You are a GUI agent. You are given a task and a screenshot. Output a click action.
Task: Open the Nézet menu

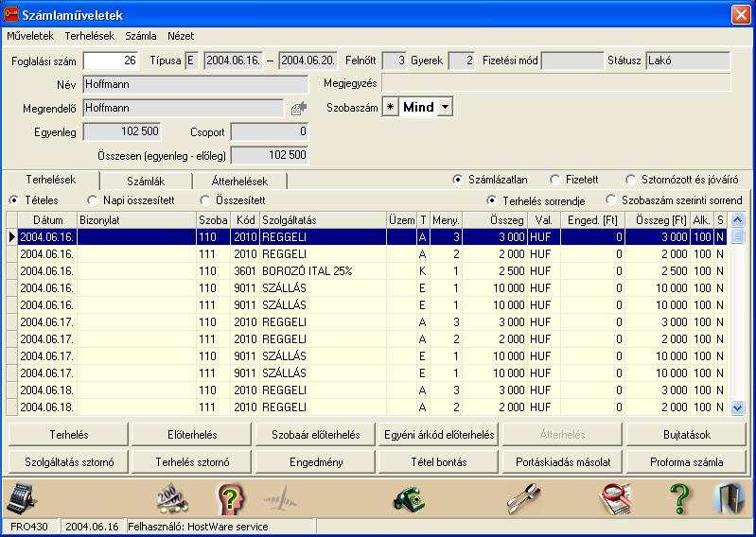(181, 36)
